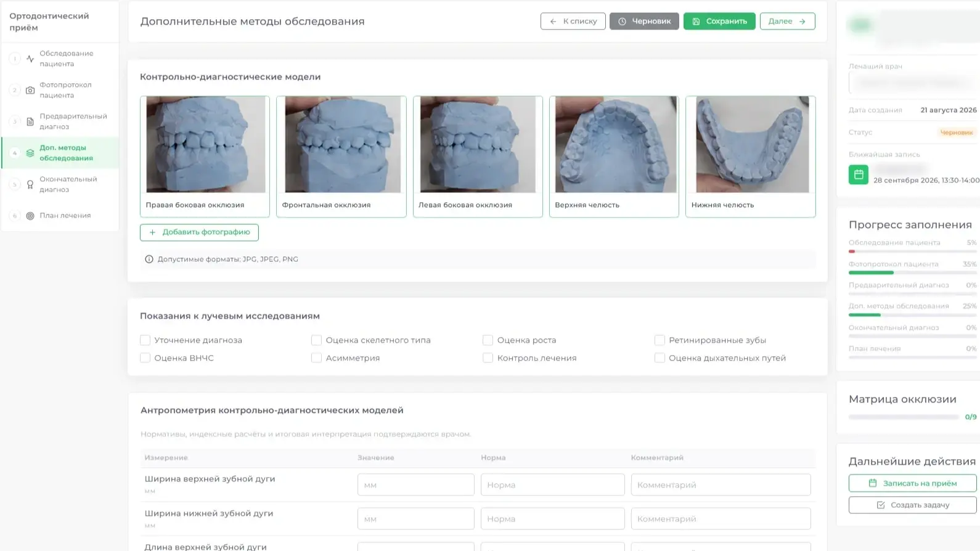Click Добавить фотографию
Image resolution: width=980 pixels, height=551 pixels.
[199, 232]
